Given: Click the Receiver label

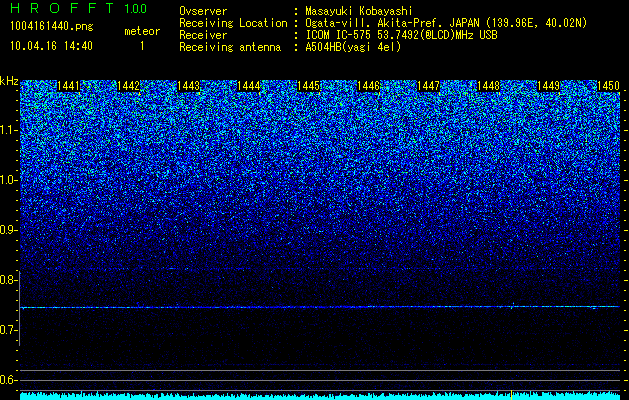Looking at the screenshot, I should pyautogui.click(x=203, y=35).
